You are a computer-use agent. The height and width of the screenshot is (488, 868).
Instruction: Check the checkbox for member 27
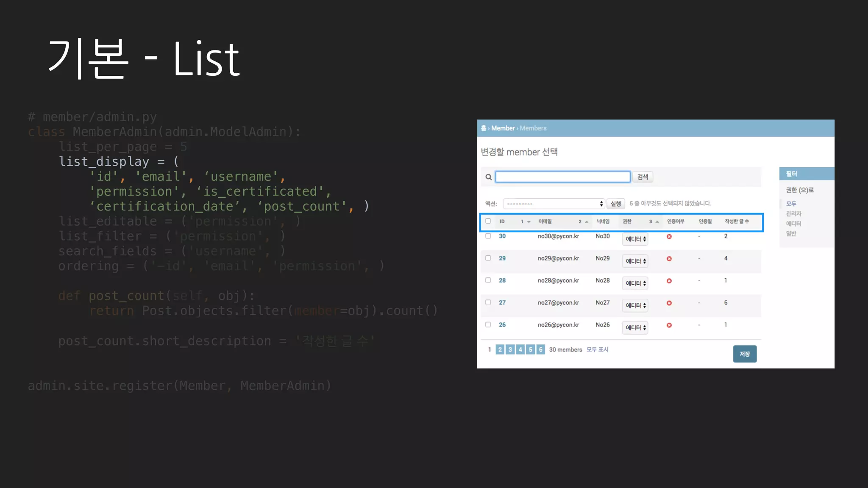point(488,302)
